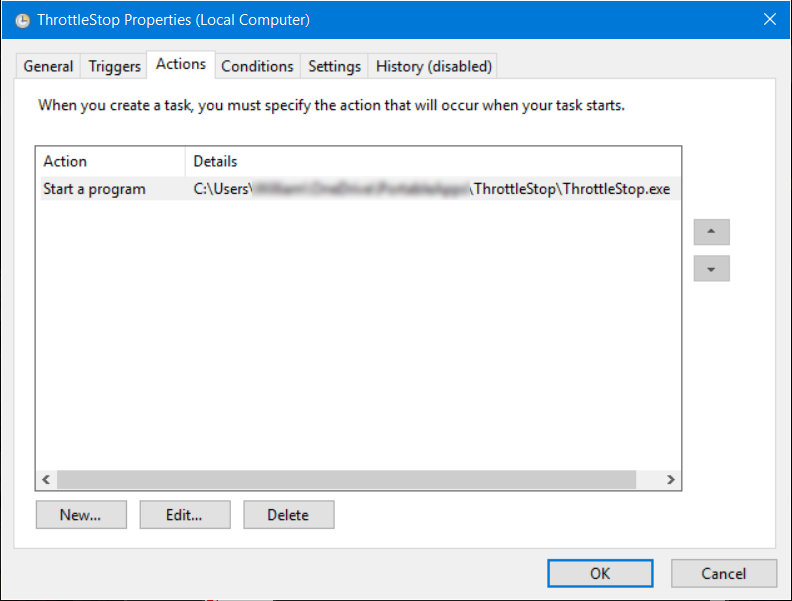792x601 pixels.
Task: Switch to the General tab
Action: pyautogui.click(x=48, y=66)
